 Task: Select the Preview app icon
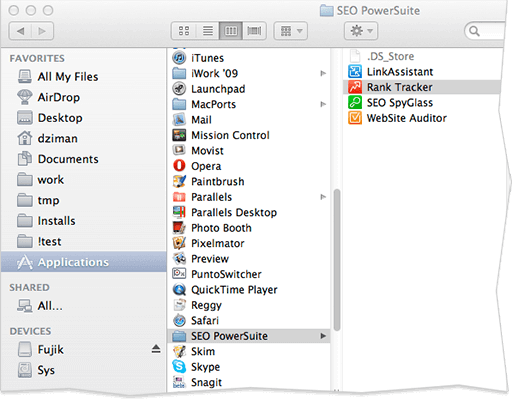(179, 258)
